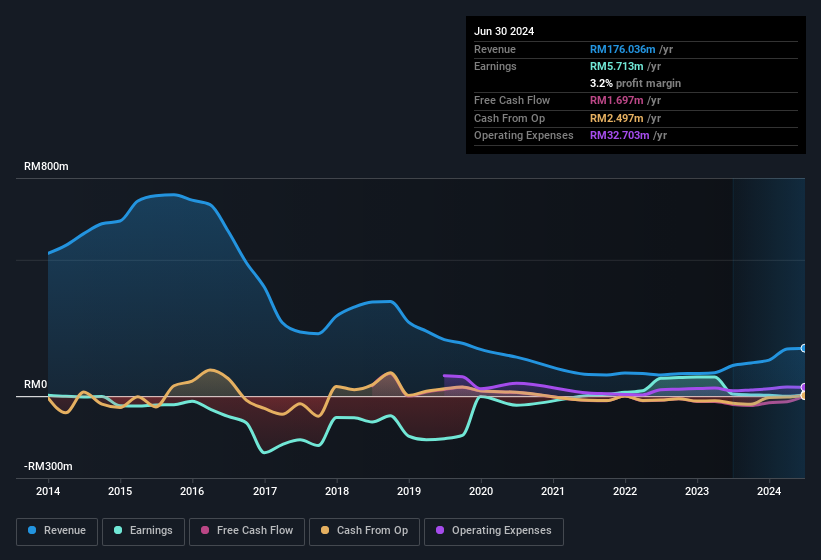Screen dimensions: 821x560
Task: Click the orange Cash From Op legend dot
Action: [325, 530]
